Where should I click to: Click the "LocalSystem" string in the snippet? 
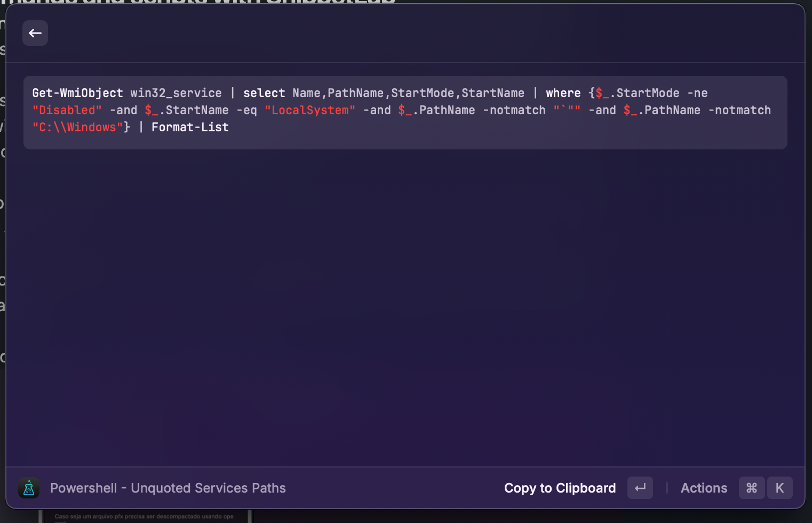coord(310,110)
